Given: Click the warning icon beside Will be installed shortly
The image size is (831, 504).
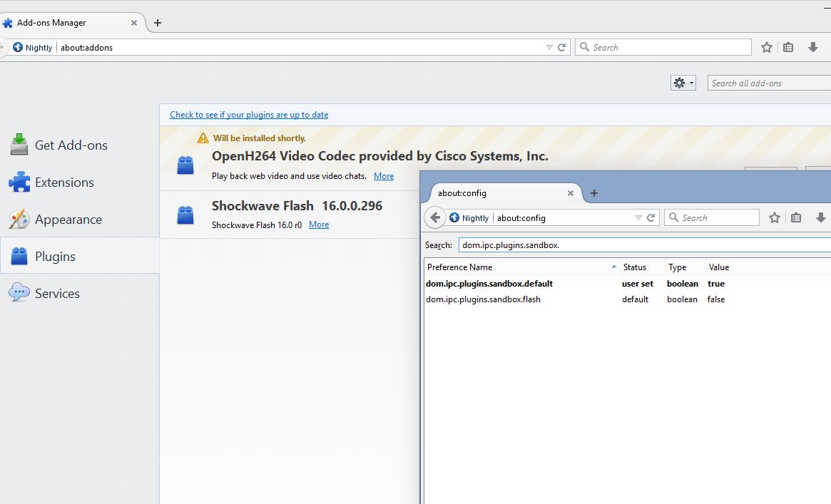Looking at the screenshot, I should [203, 138].
